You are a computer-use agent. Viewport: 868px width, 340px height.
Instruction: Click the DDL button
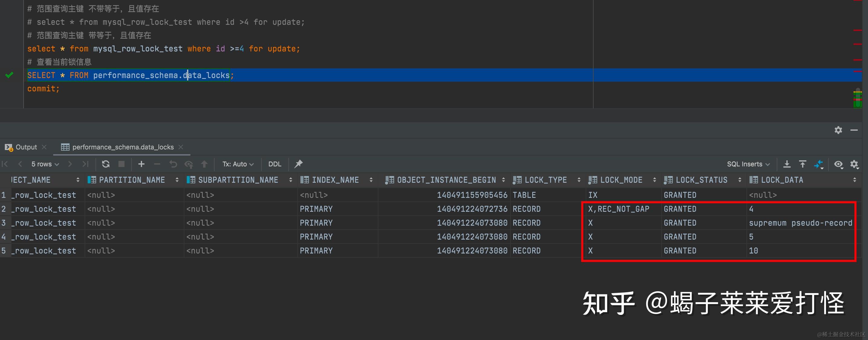tap(275, 164)
